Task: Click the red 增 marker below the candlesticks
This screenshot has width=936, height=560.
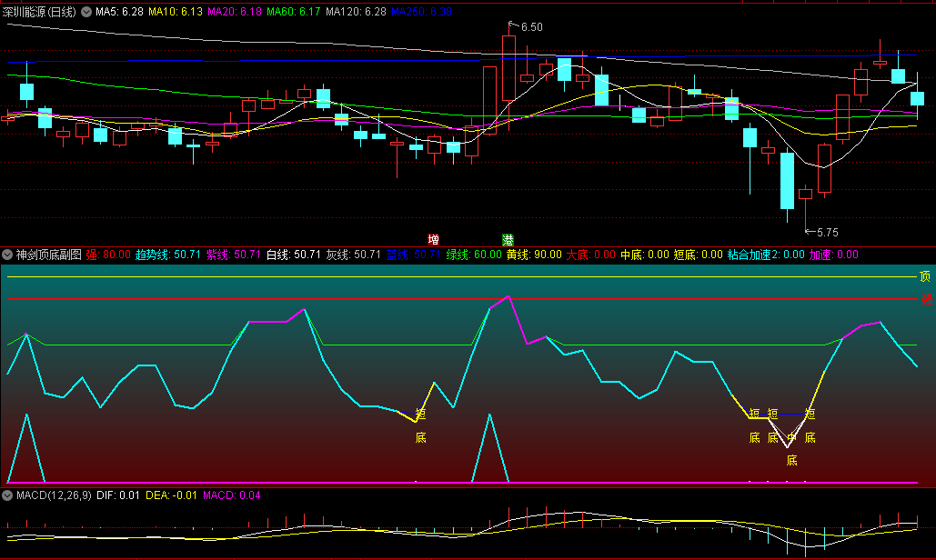Action: [x=433, y=240]
